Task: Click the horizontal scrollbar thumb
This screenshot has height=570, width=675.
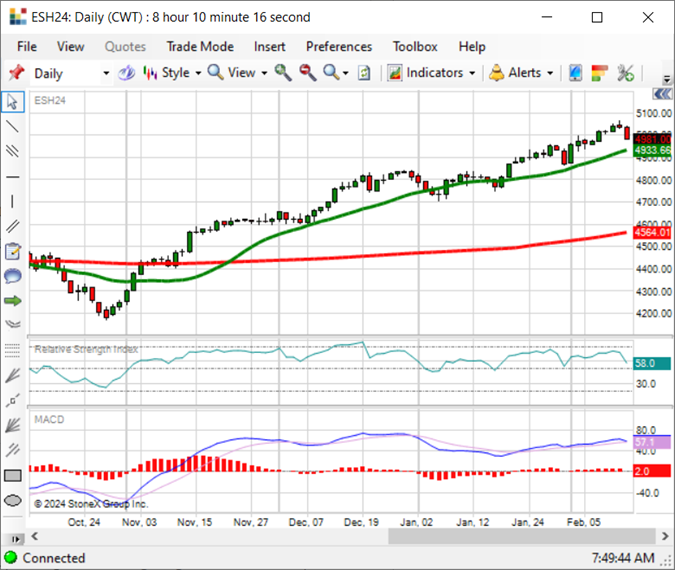Action: pos(522,537)
